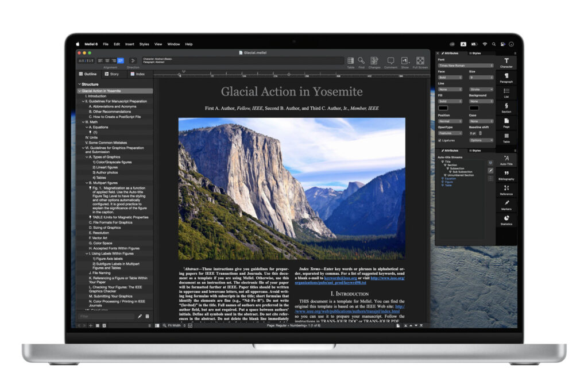Open the Font dropdown showing Times New Roman

pos(465,66)
